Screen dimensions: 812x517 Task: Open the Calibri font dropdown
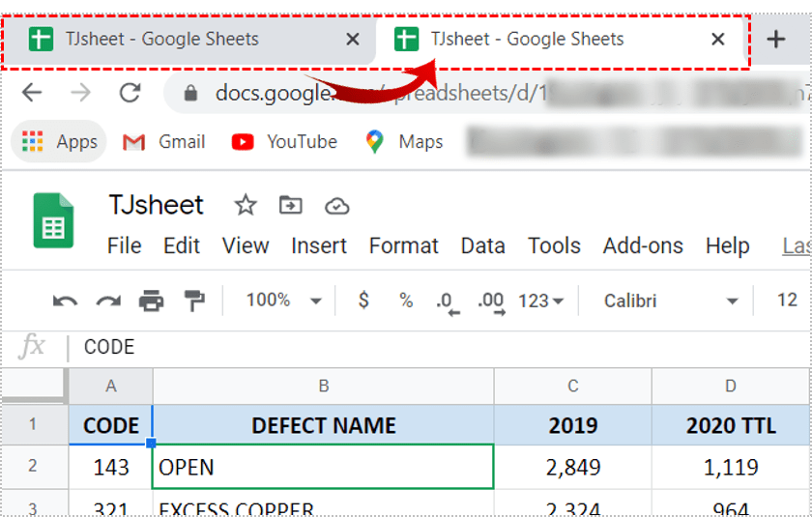671,301
